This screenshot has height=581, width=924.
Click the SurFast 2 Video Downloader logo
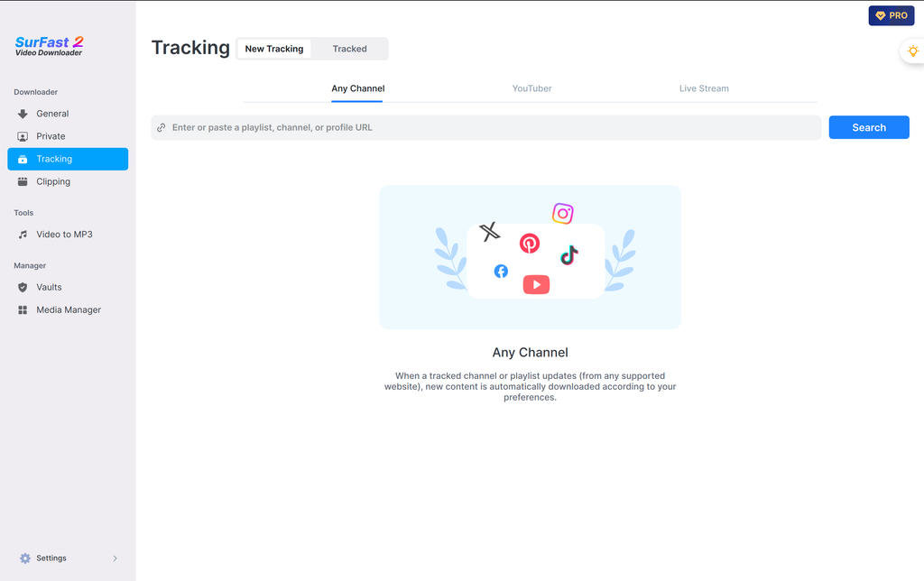pyautogui.click(x=50, y=46)
